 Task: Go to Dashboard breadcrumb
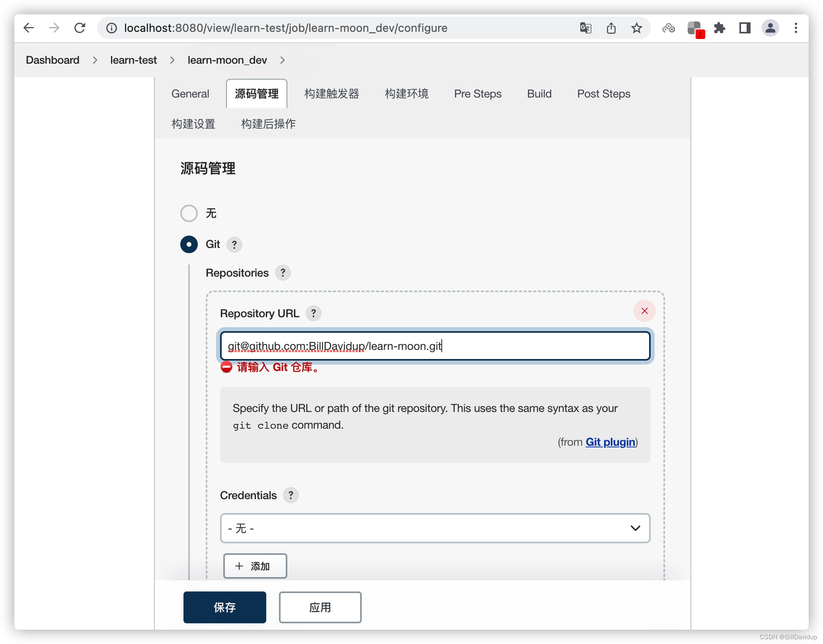pos(53,60)
